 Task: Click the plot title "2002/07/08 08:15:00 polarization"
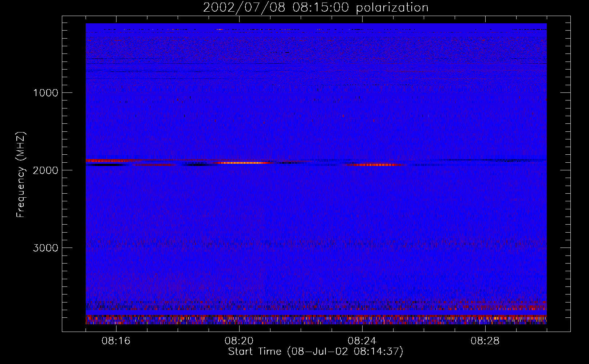(x=316, y=8)
